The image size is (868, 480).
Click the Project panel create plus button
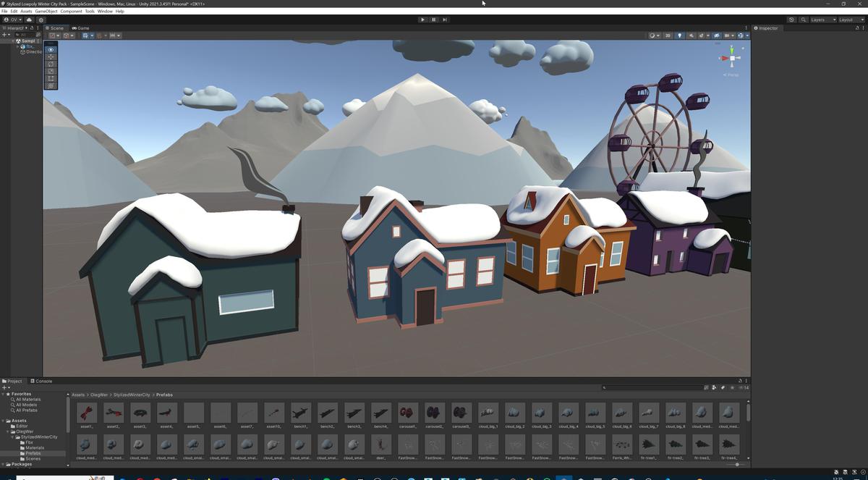(4, 388)
